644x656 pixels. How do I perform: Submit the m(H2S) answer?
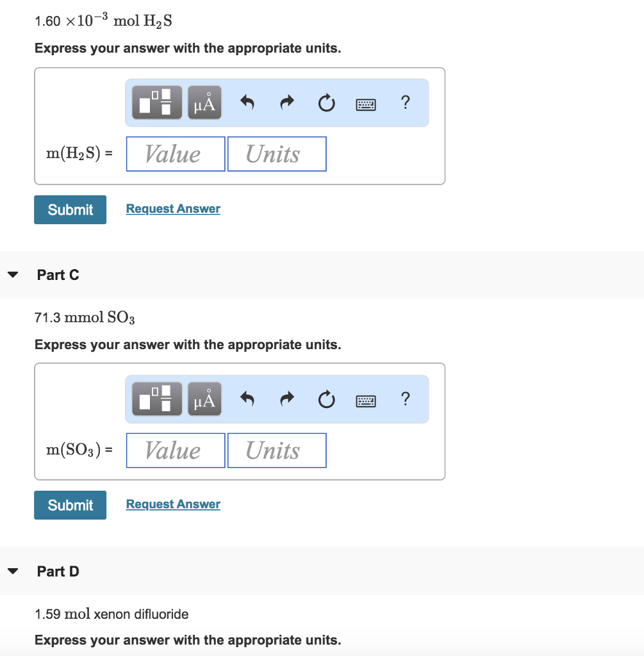[x=70, y=209]
